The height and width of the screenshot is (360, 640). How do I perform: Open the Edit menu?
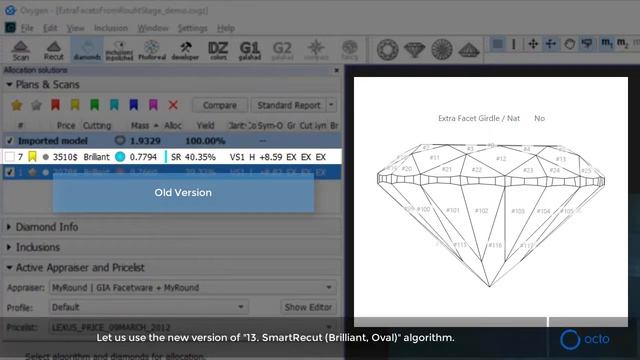[50, 28]
